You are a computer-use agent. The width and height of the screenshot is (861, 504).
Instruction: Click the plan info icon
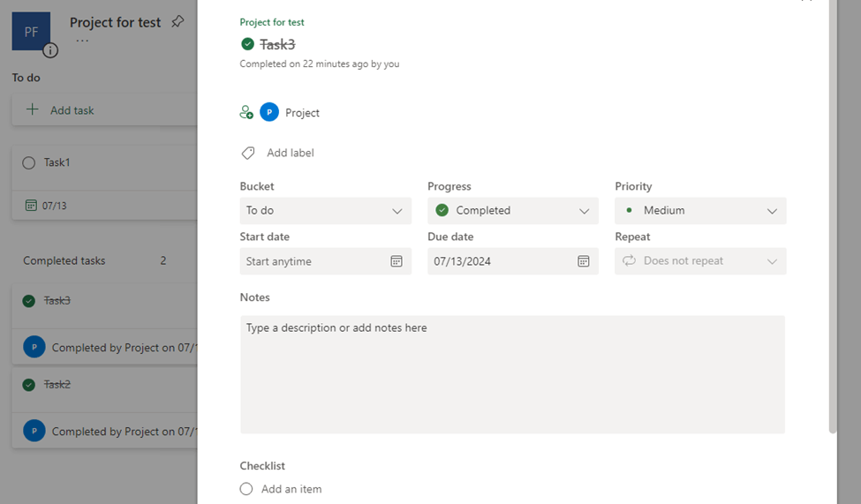pos(50,50)
